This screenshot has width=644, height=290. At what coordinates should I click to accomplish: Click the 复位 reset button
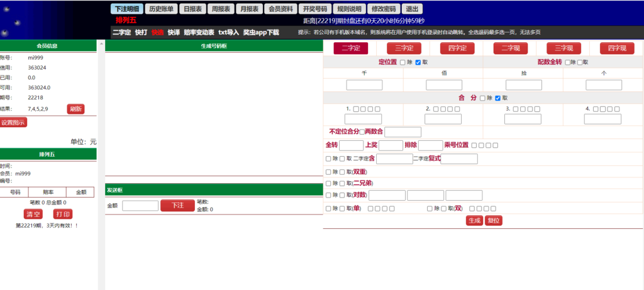[x=494, y=220]
